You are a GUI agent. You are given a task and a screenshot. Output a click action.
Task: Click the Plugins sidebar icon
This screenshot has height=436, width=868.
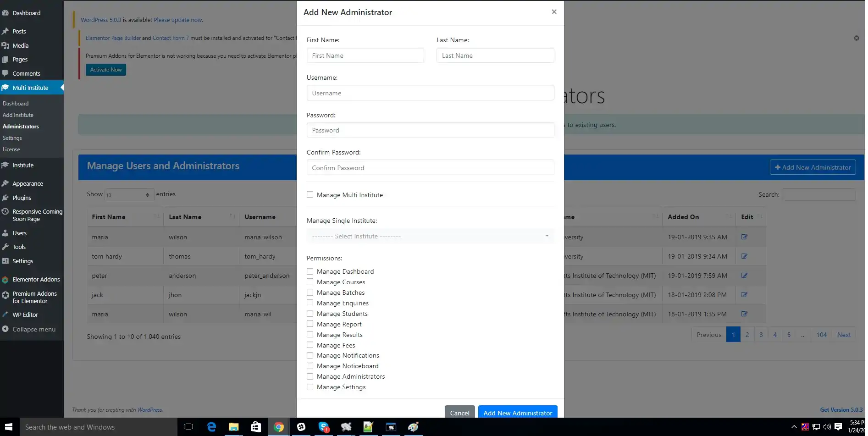pyautogui.click(x=5, y=198)
